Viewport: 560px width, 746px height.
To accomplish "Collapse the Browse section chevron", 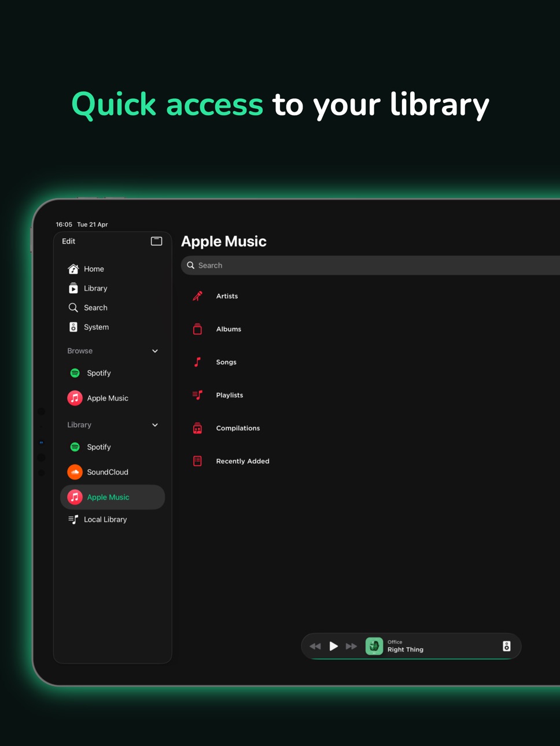I will [x=155, y=351].
